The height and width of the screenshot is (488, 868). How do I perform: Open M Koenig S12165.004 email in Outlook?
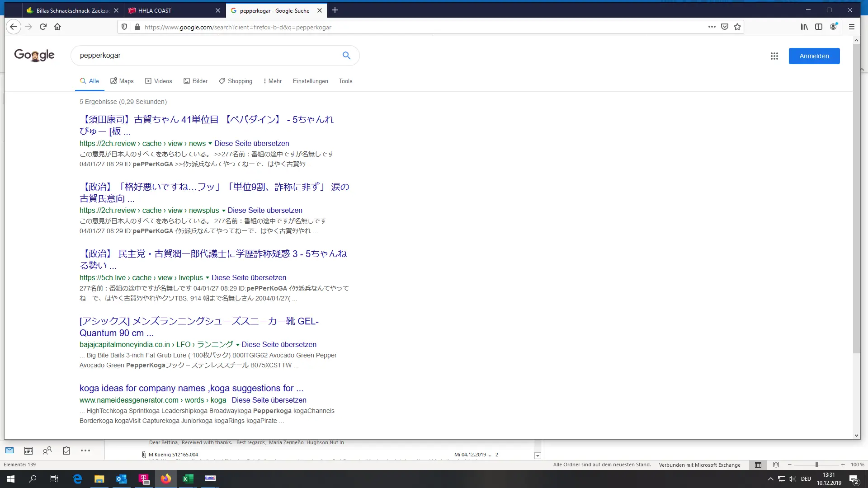(316, 455)
